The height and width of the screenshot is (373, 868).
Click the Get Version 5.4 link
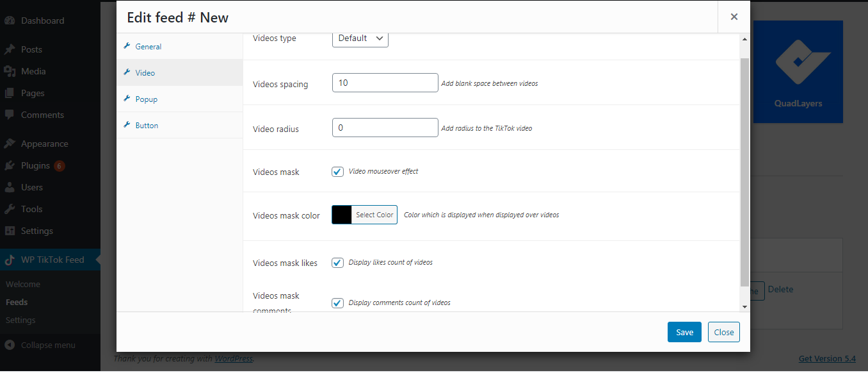(x=827, y=359)
